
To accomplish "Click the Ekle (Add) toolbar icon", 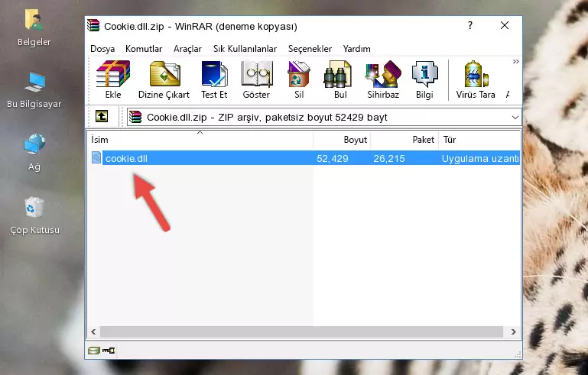I will coord(113,79).
